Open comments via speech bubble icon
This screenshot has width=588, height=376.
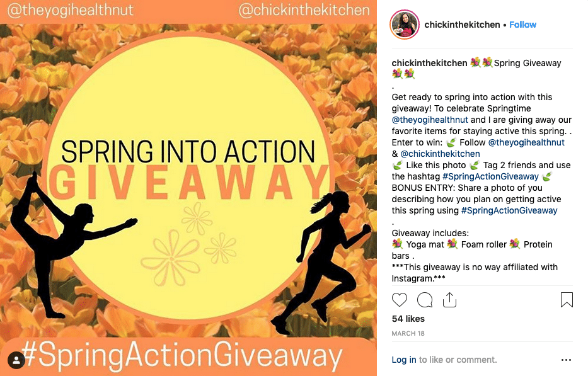[x=425, y=300]
